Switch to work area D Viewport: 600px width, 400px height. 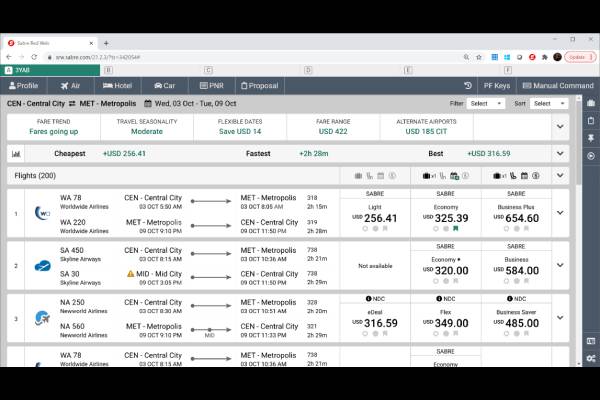point(308,70)
